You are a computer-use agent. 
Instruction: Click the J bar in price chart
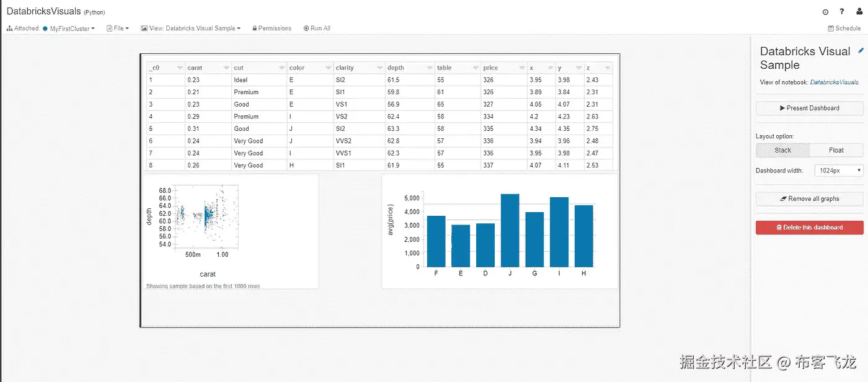tap(510, 230)
